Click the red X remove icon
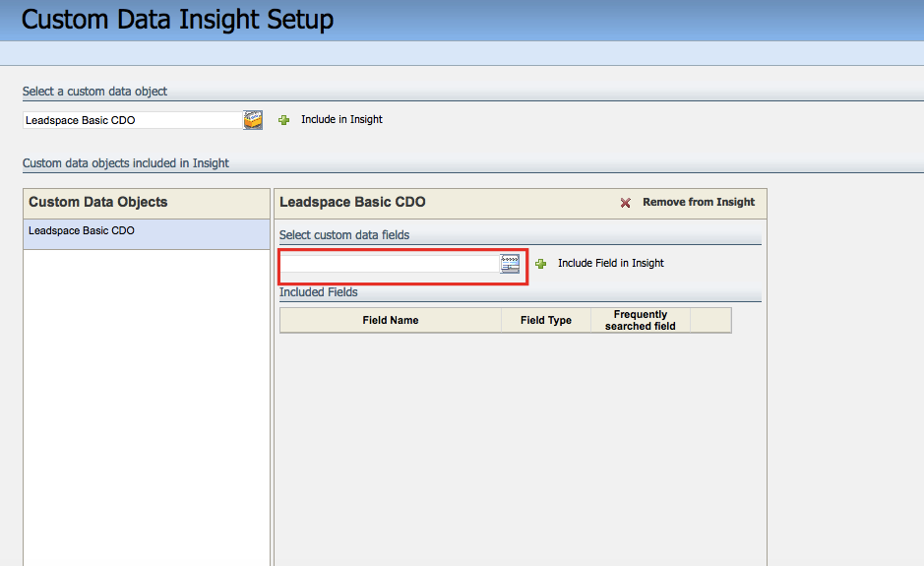 click(625, 203)
